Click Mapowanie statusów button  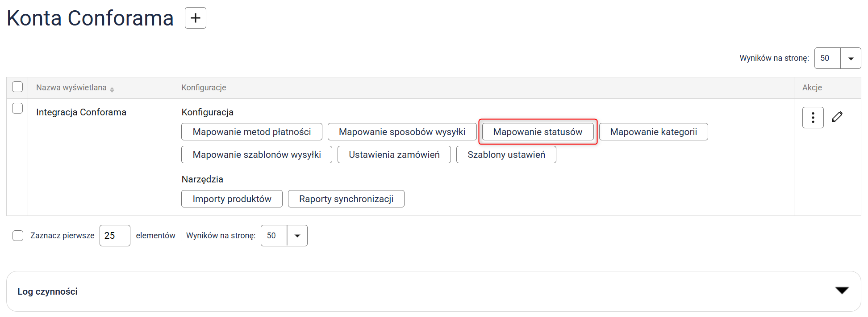click(538, 132)
